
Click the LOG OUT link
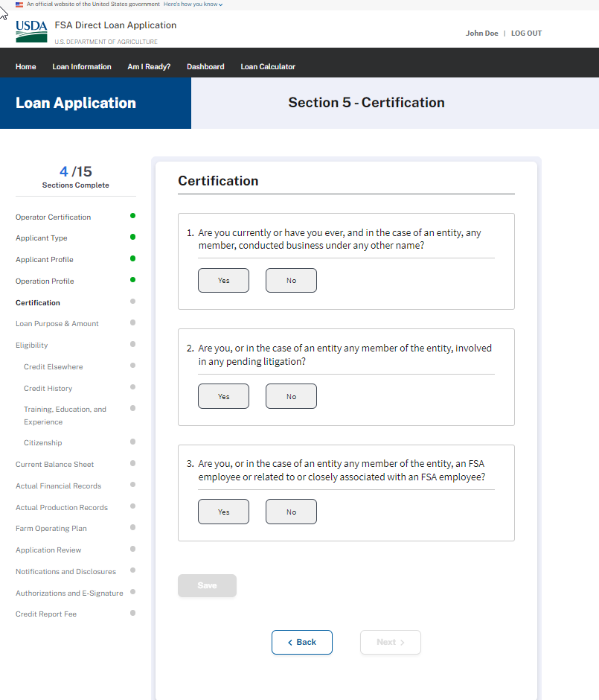526,34
